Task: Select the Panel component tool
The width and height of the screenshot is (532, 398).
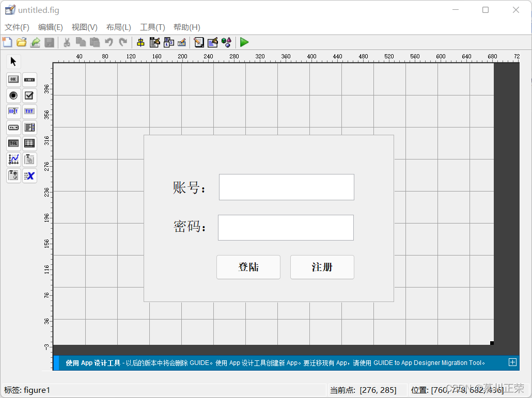Action: [29, 160]
